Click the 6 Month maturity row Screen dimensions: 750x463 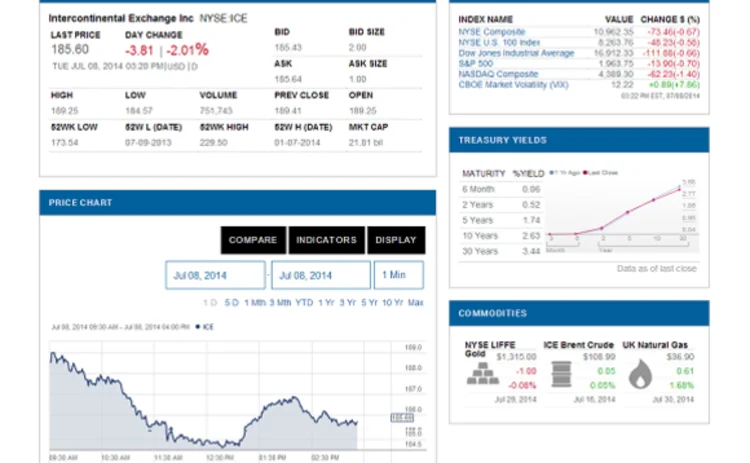pos(501,189)
